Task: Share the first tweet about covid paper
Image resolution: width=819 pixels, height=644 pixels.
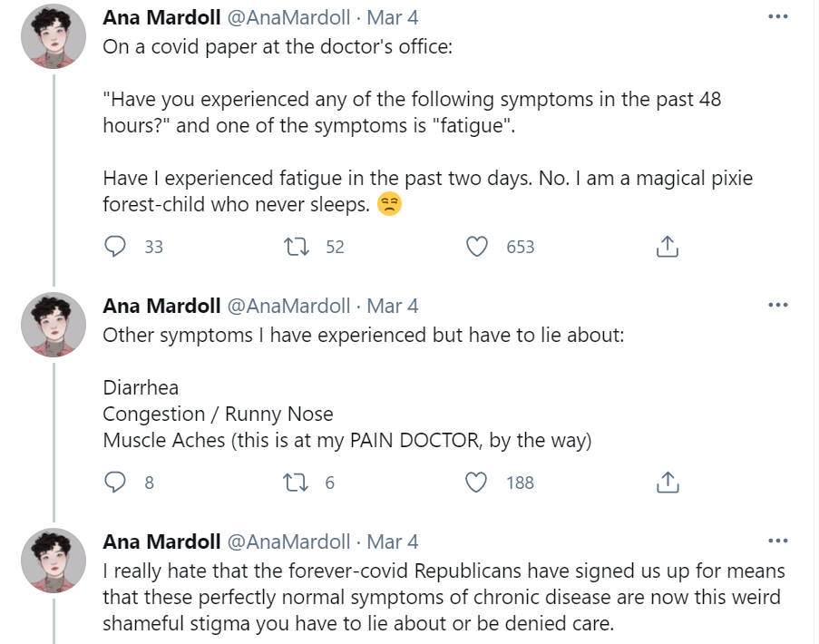Action: point(667,246)
